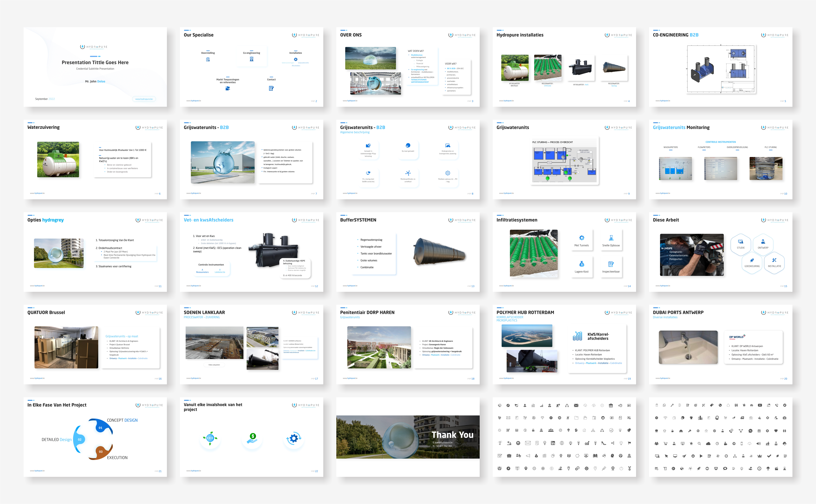Click step 03 Execution shape
816x504 pixels.
[100, 452]
